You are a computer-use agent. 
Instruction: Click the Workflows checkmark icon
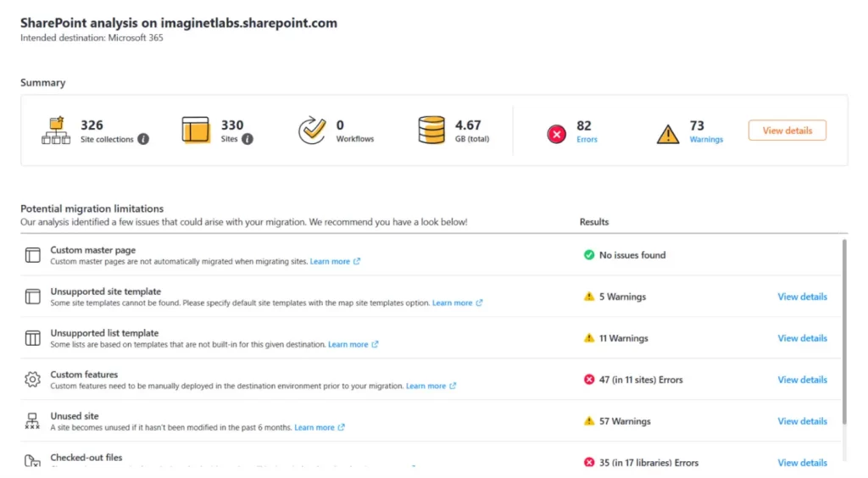312,130
